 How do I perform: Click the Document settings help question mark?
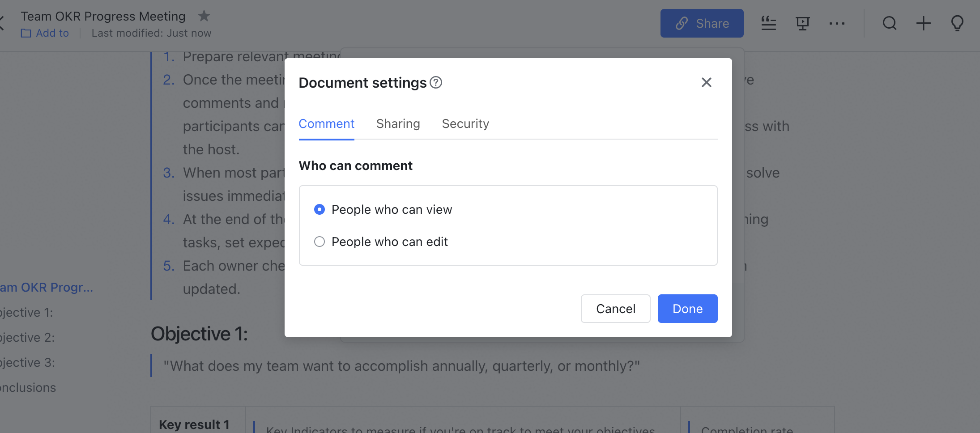pyautogui.click(x=436, y=82)
